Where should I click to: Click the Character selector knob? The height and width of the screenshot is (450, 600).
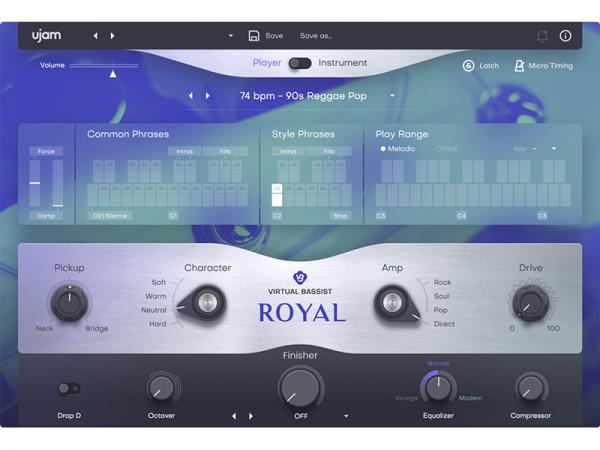207,303
